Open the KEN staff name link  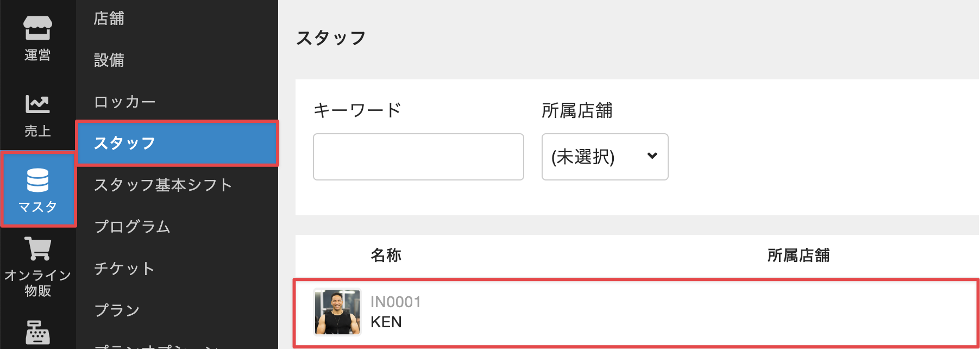386,322
